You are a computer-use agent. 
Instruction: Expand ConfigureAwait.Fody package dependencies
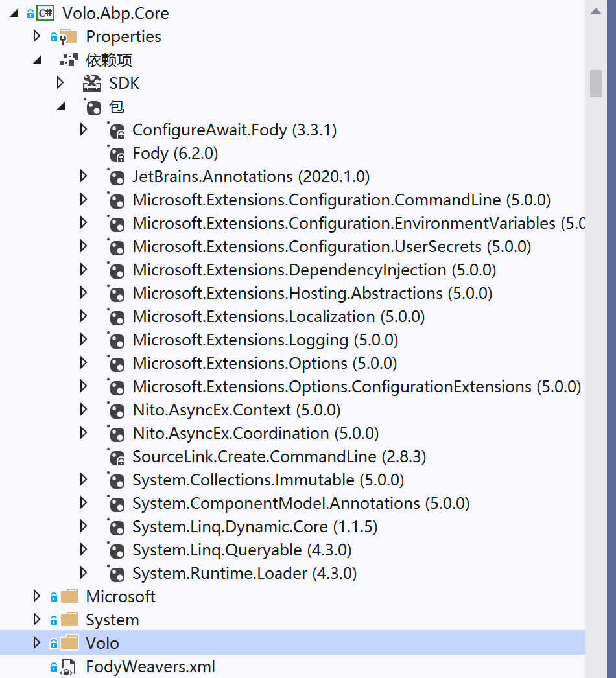84,130
